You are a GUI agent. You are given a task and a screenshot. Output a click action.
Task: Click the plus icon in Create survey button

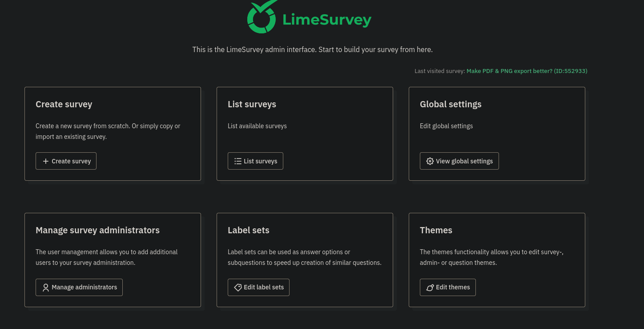(x=45, y=161)
